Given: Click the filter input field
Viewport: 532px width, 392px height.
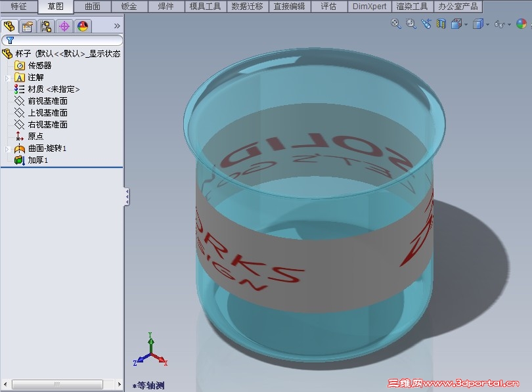Looking at the screenshot, I should click(x=62, y=40).
